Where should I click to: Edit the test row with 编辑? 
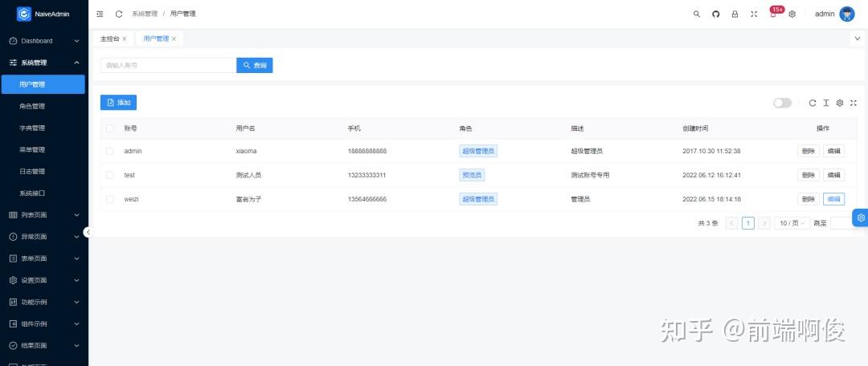[833, 175]
